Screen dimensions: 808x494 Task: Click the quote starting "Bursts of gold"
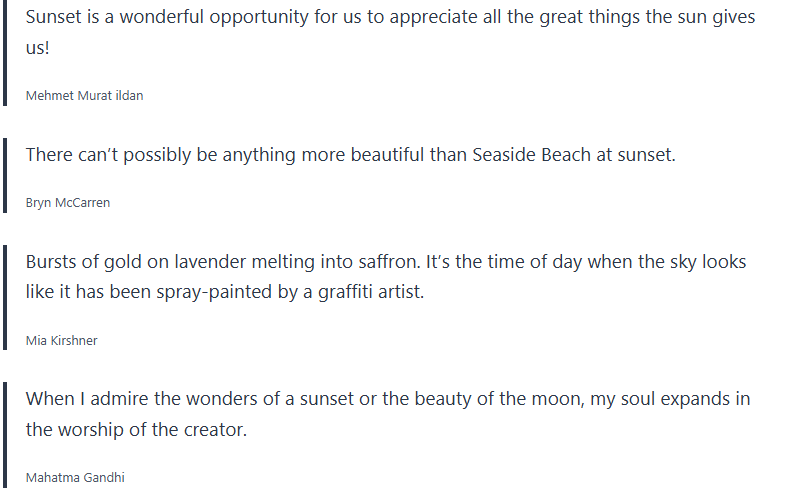click(x=385, y=263)
